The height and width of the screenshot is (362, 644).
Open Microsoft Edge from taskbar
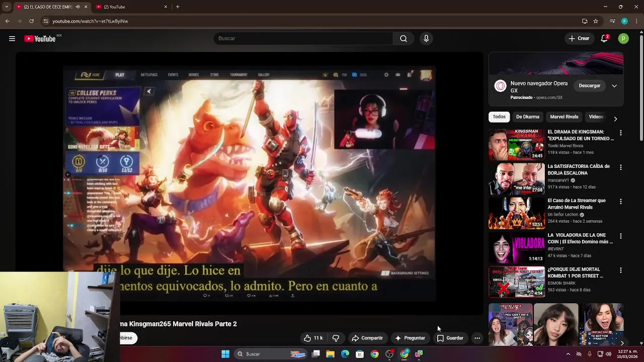tap(345, 354)
